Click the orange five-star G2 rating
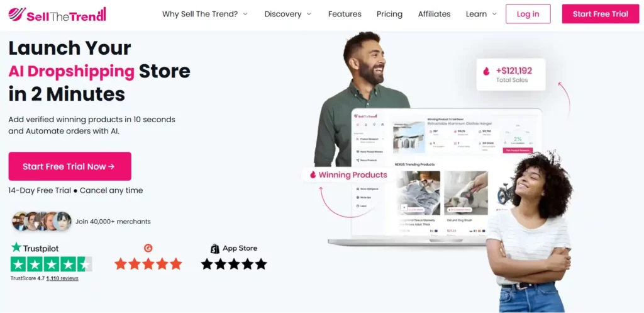Image resolution: width=644 pixels, height=313 pixels. (x=148, y=264)
